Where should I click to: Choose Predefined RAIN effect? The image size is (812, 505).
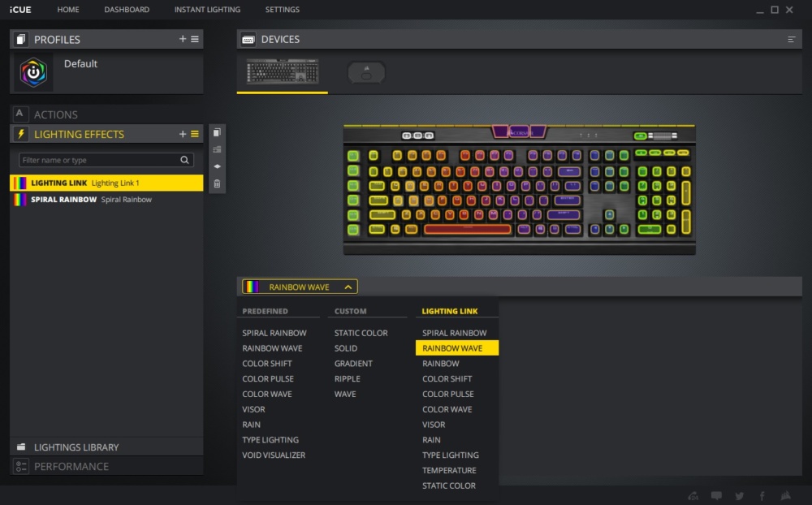pos(251,424)
